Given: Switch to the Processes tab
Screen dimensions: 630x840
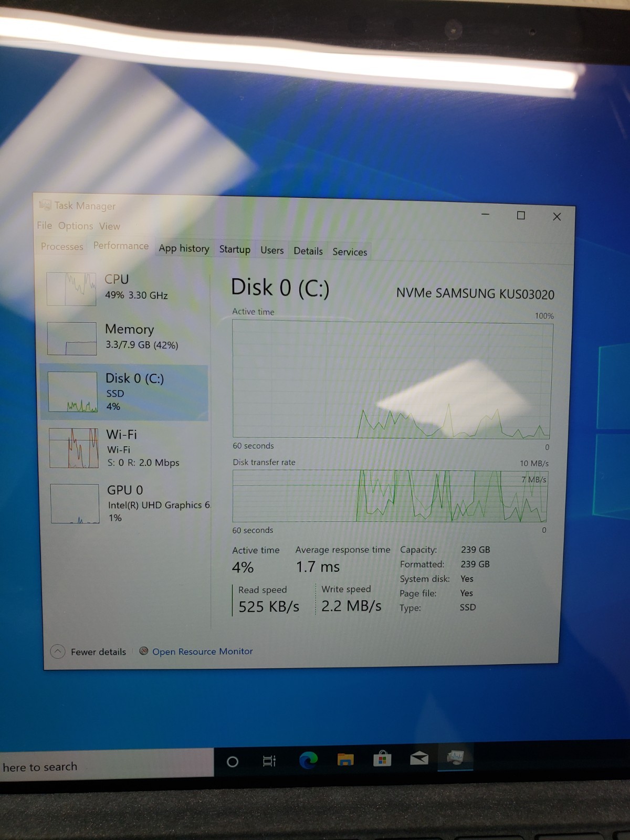Looking at the screenshot, I should coord(62,246).
